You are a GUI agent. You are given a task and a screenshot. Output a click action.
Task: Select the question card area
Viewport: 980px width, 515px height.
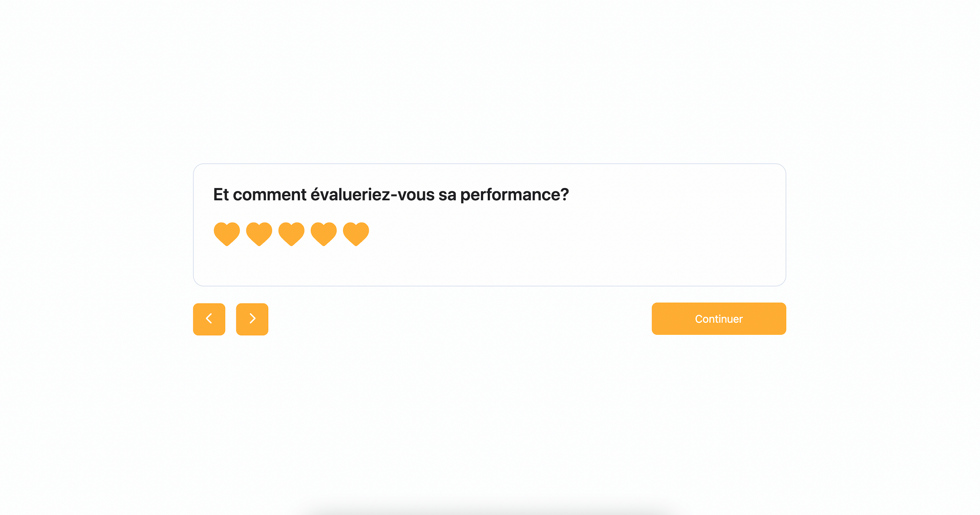pyautogui.click(x=489, y=224)
